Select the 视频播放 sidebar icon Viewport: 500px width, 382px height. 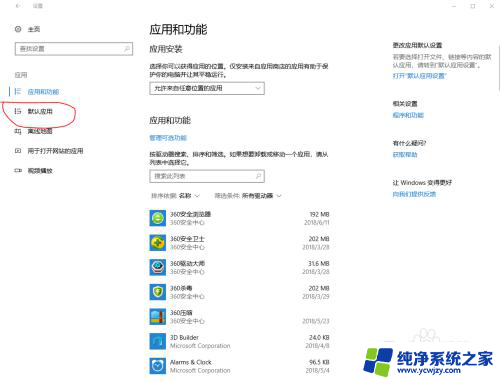(18, 171)
